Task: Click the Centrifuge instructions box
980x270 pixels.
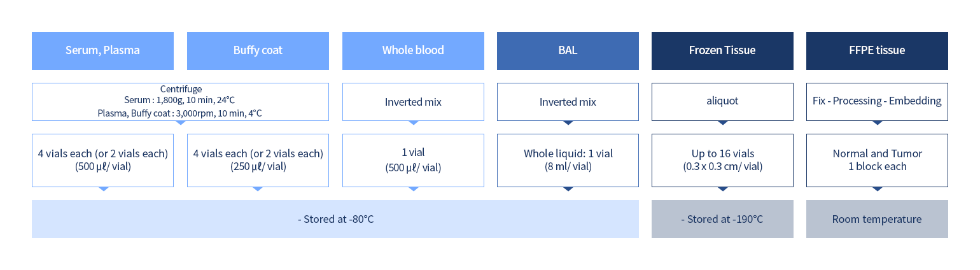Action: pos(180,102)
